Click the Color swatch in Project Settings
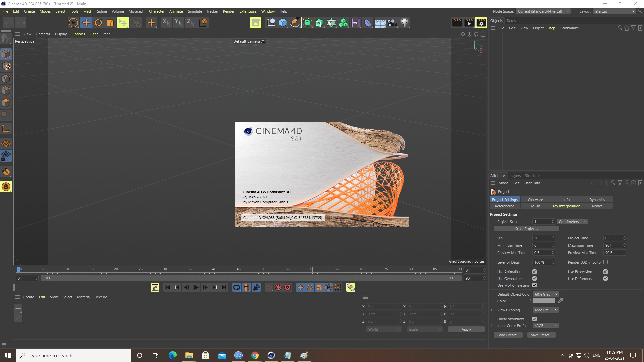644x362 pixels. (544, 301)
